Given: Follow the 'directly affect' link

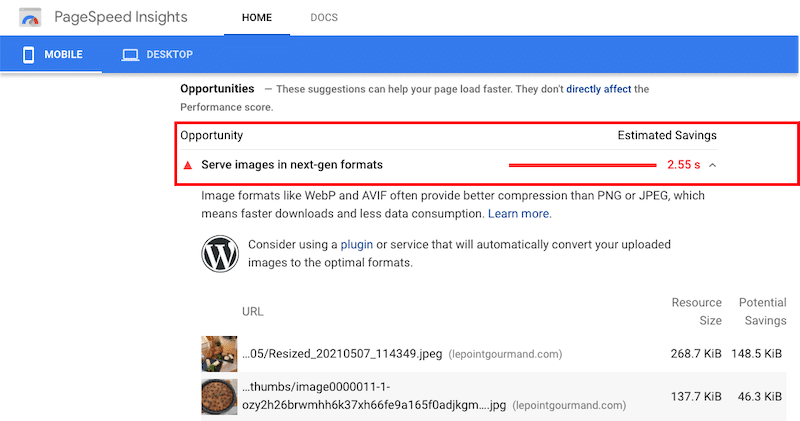Looking at the screenshot, I should [x=598, y=89].
